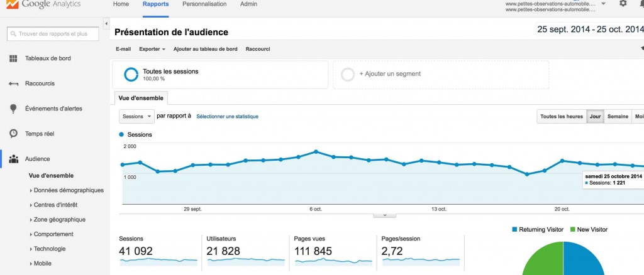Open the Personnalisation tab
The height and width of the screenshot is (275, 644).
pyautogui.click(x=204, y=4)
